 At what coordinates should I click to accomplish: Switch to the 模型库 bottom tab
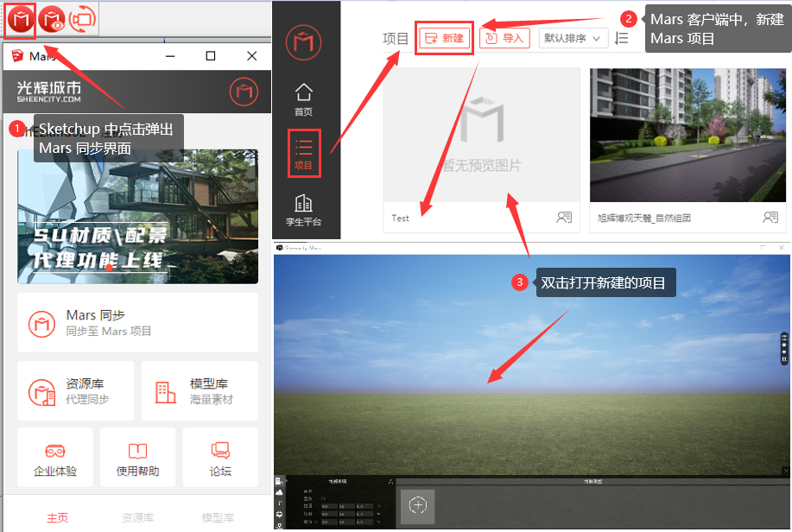pyautogui.click(x=218, y=518)
